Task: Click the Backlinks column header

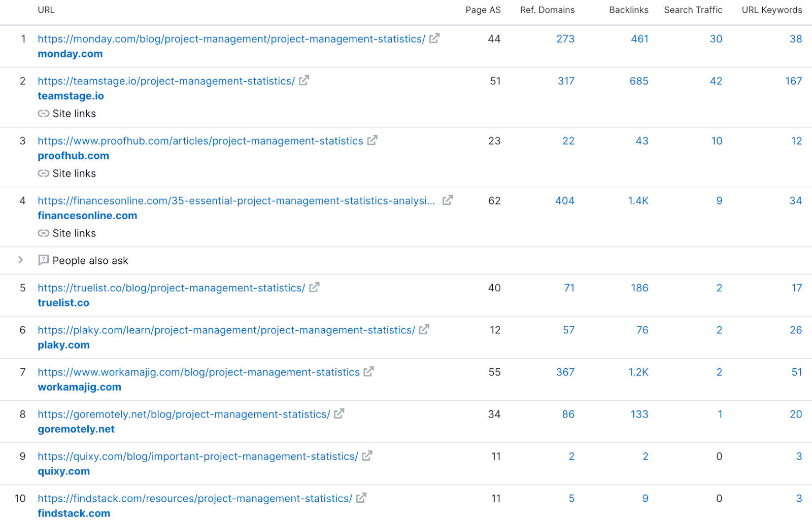Action: click(629, 10)
